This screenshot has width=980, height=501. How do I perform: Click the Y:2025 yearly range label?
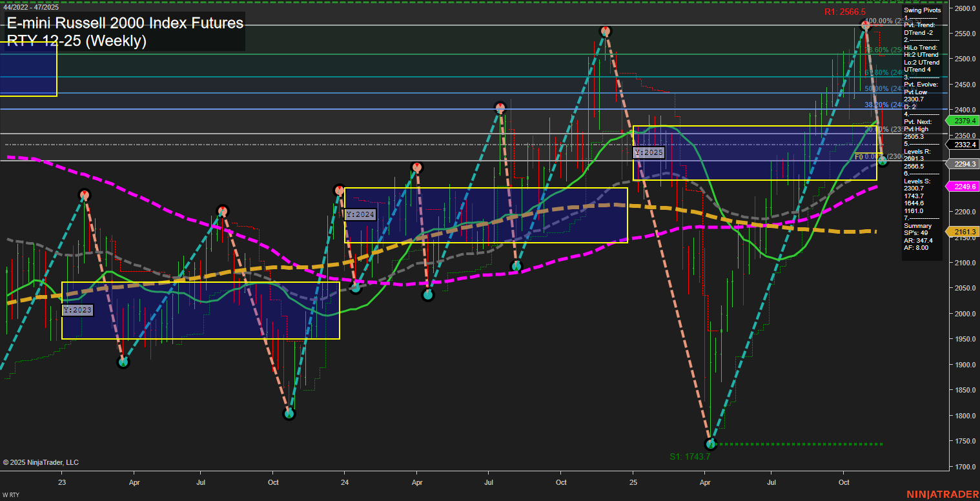click(649, 153)
